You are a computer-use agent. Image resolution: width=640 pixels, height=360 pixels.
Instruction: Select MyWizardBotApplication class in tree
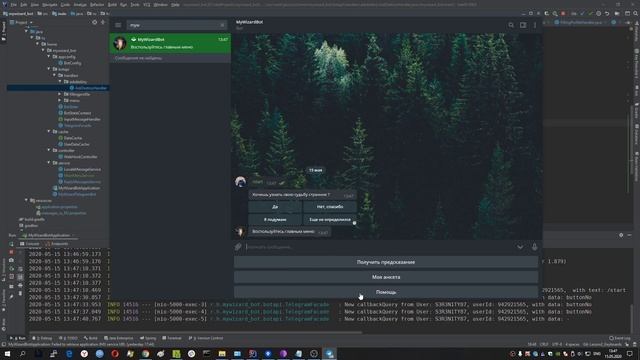pyautogui.click(x=79, y=188)
